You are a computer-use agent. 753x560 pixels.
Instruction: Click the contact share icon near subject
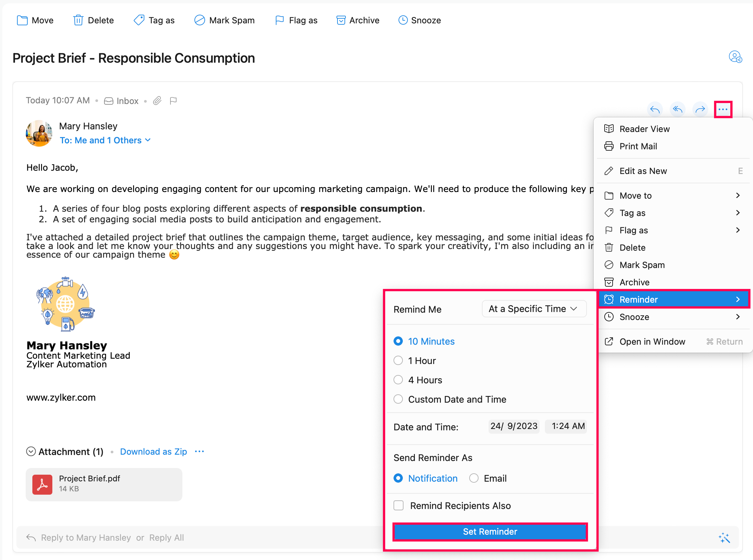735,57
